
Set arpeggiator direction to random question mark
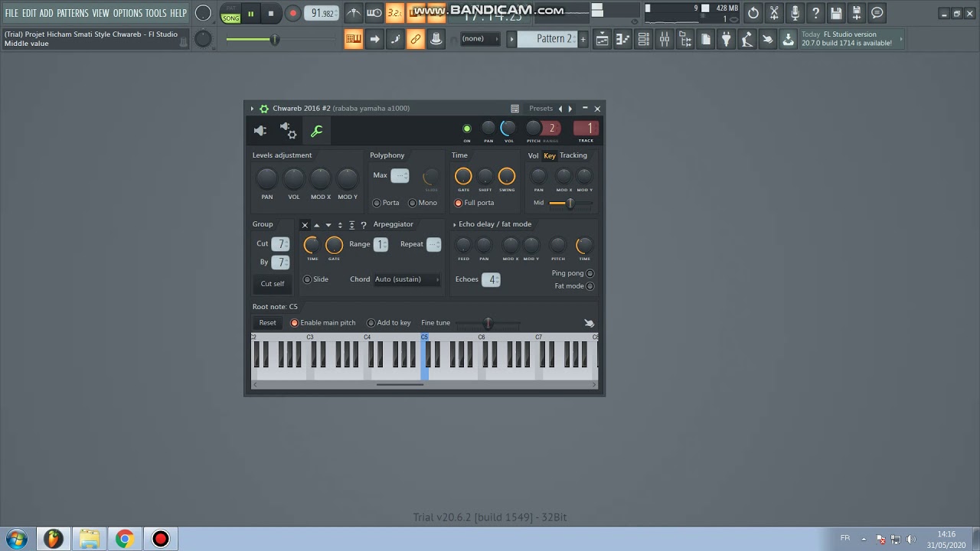click(363, 225)
